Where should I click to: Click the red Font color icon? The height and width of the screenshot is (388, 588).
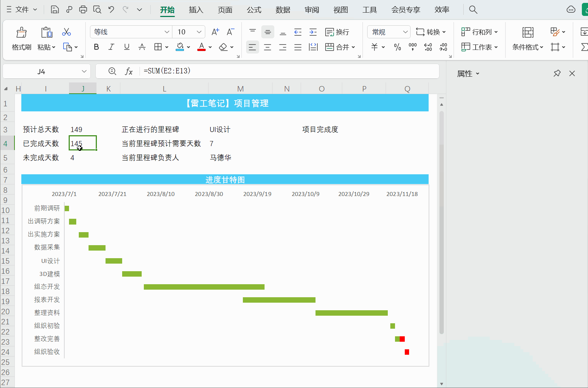(x=202, y=47)
